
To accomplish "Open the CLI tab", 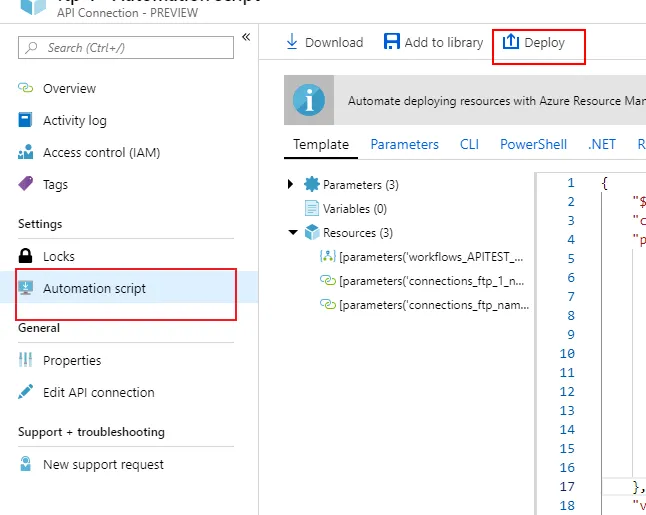I will click(469, 145).
